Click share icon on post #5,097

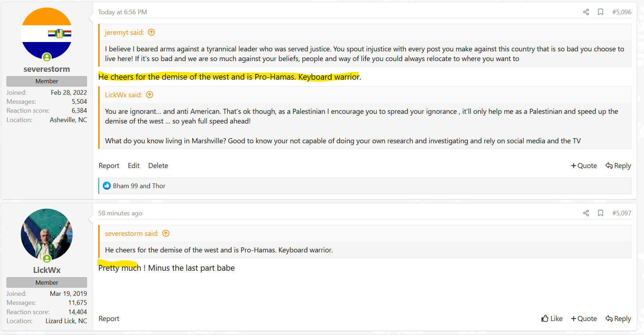(586, 213)
